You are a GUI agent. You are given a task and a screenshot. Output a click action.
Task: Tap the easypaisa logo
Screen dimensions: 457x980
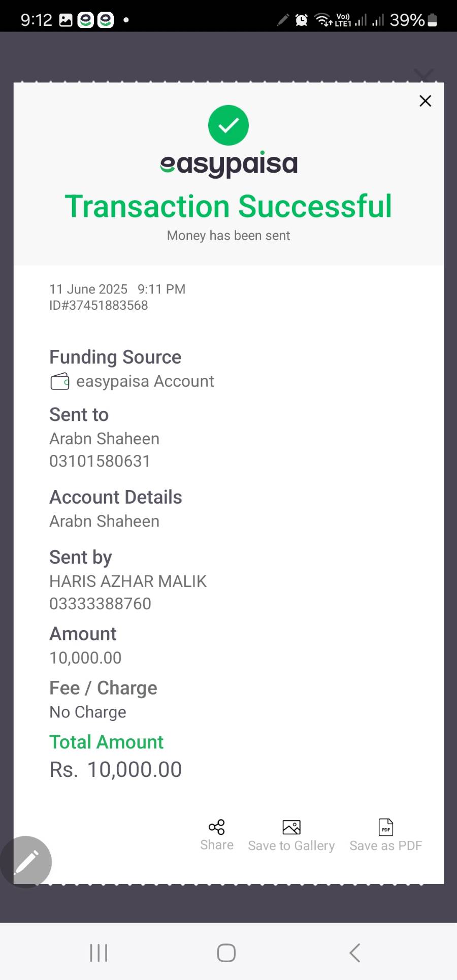(x=228, y=164)
